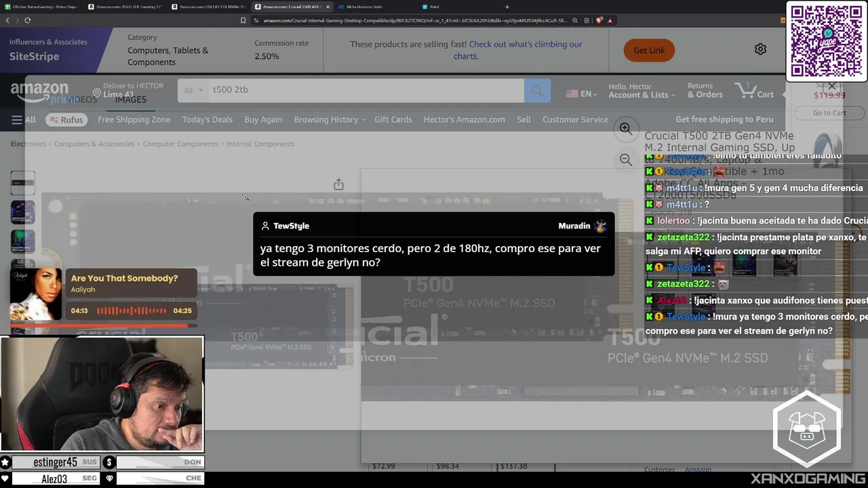The image size is (868, 488).
Task: Click the $72.99 price option
Action: [x=383, y=466]
